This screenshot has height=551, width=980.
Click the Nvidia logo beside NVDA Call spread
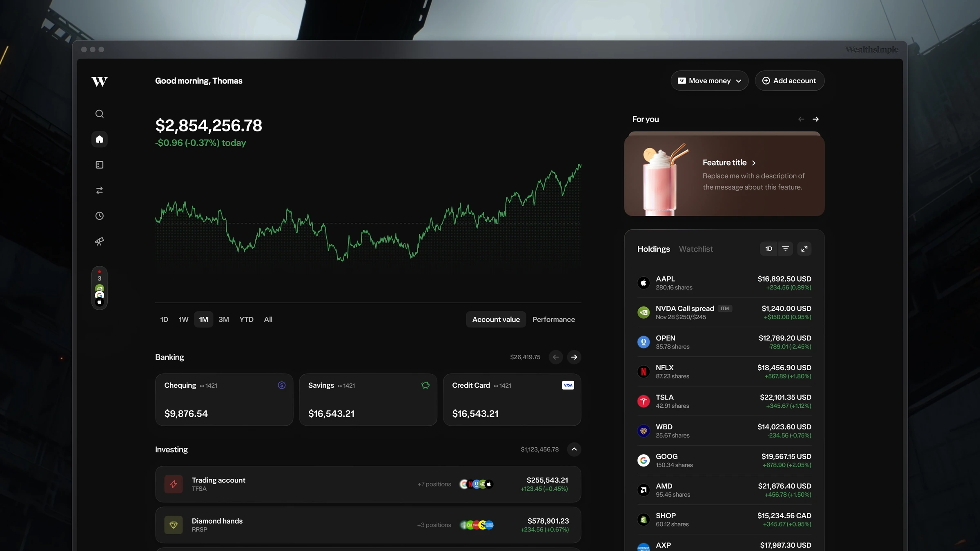tap(644, 313)
